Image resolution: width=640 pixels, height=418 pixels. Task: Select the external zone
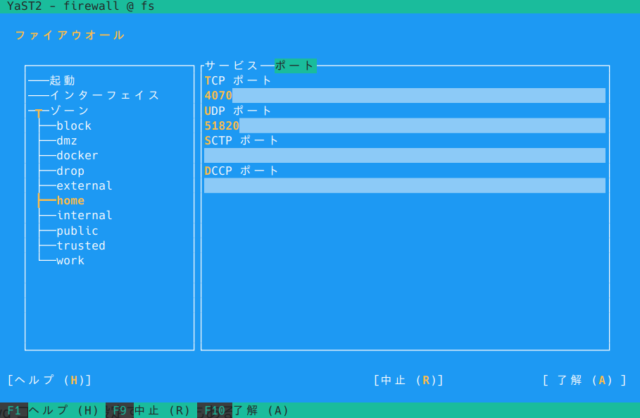84,186
